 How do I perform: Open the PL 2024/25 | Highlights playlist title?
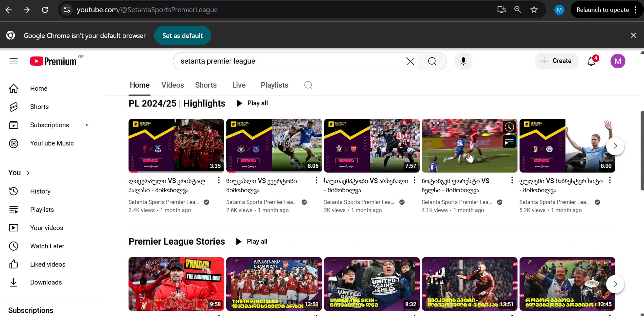[177, 104]
